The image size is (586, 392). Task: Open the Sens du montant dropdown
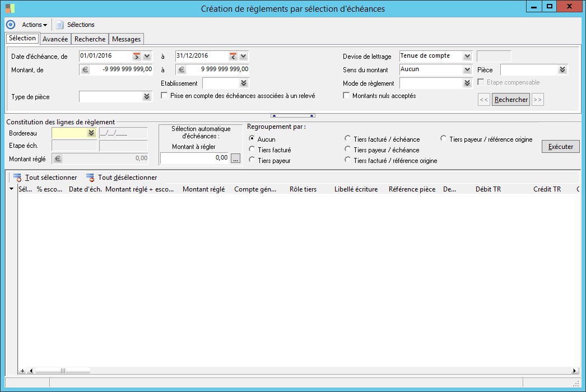coord(467,70)
